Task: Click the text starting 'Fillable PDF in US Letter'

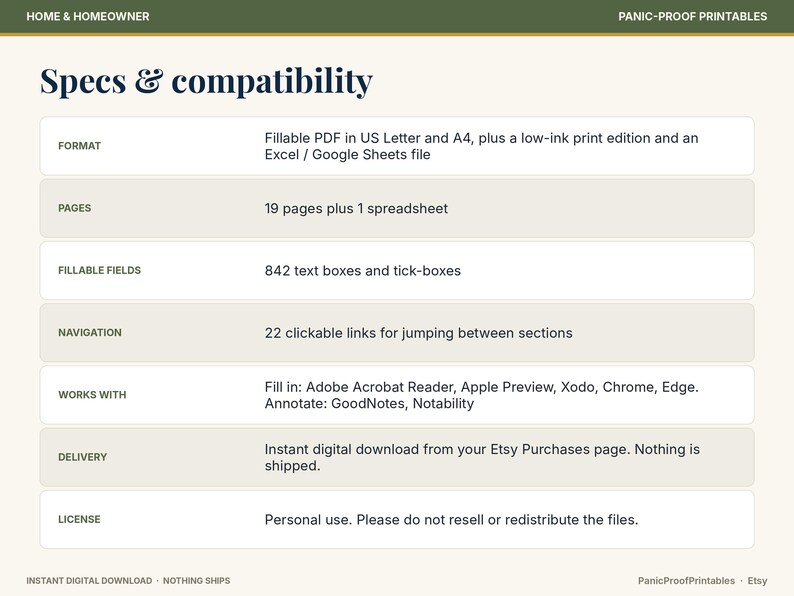Action: click(481, 146)
